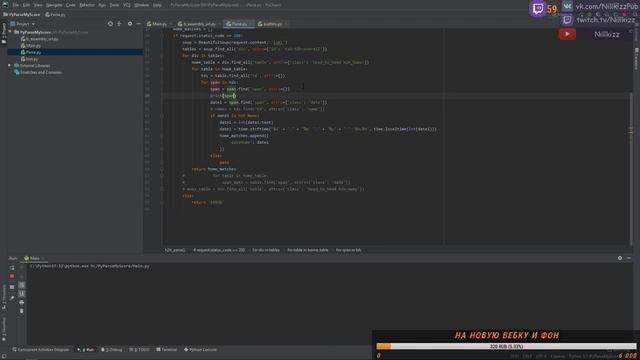Screen dimensions: 640x360
Task: Open the Python Console tool window tab
Action: 200,350
